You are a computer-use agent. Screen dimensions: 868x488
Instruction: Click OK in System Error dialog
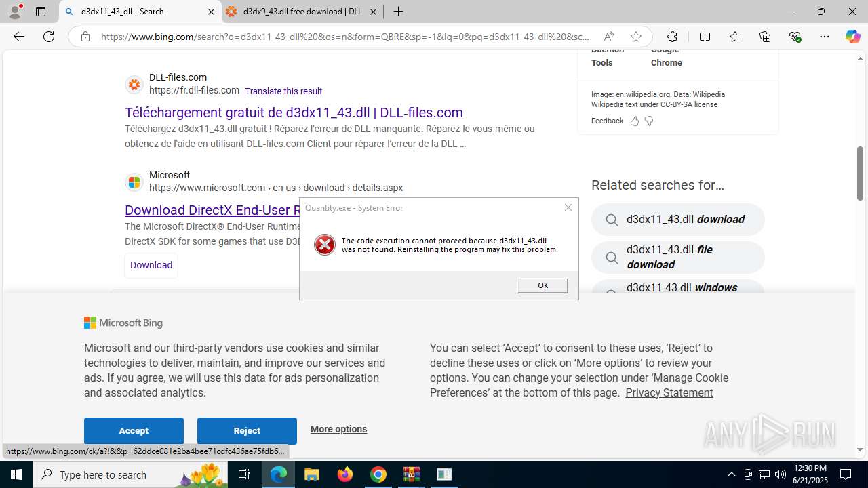tap(542, 285)
